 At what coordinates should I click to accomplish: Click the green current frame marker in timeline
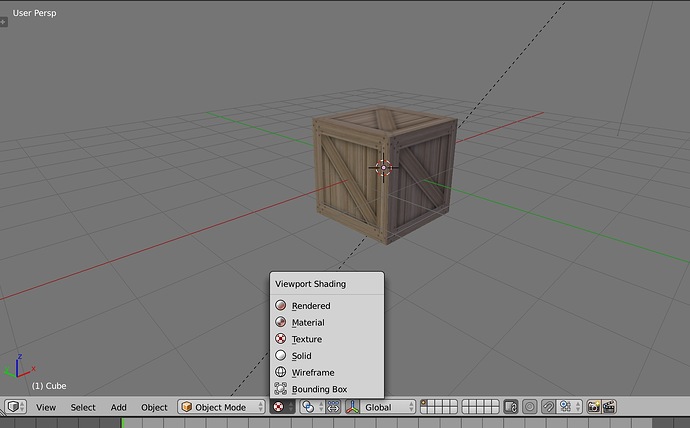pyautogui.click(x=123, y=423)
